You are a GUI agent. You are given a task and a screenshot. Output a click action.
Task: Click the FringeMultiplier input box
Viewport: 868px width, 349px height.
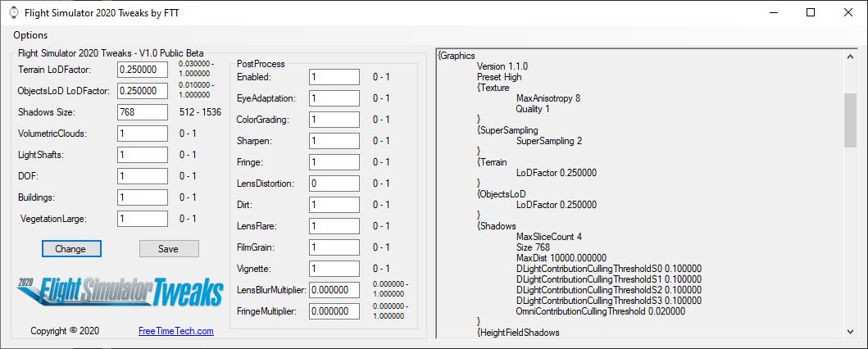[x=334, y=311]
